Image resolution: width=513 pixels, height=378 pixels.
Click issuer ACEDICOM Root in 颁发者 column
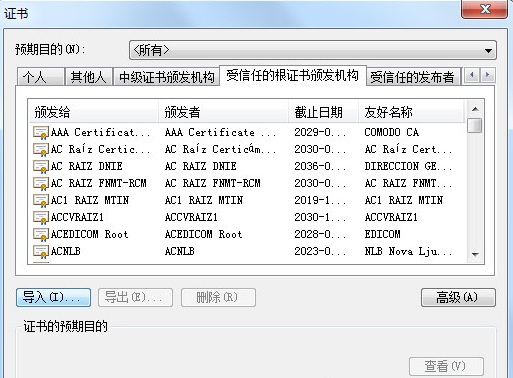203,235
